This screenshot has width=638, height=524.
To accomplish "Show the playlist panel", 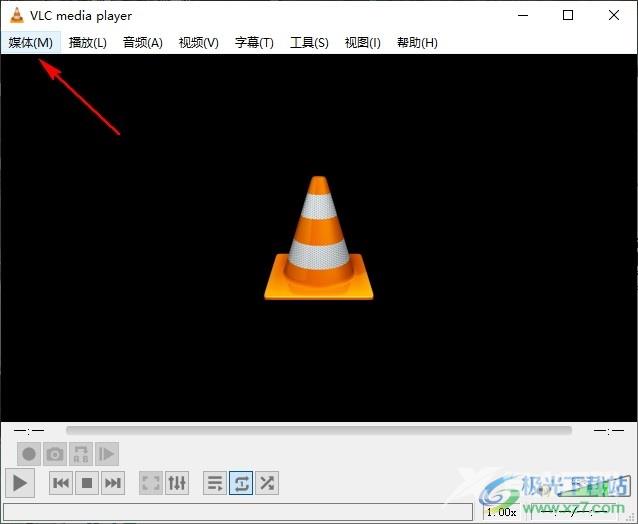I will [x=215, y=483].
